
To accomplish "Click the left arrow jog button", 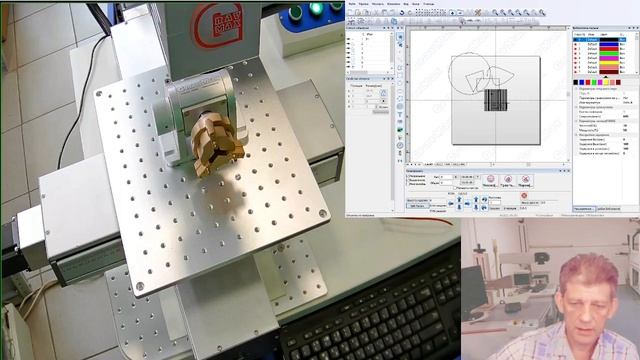I will pos(451,203).
